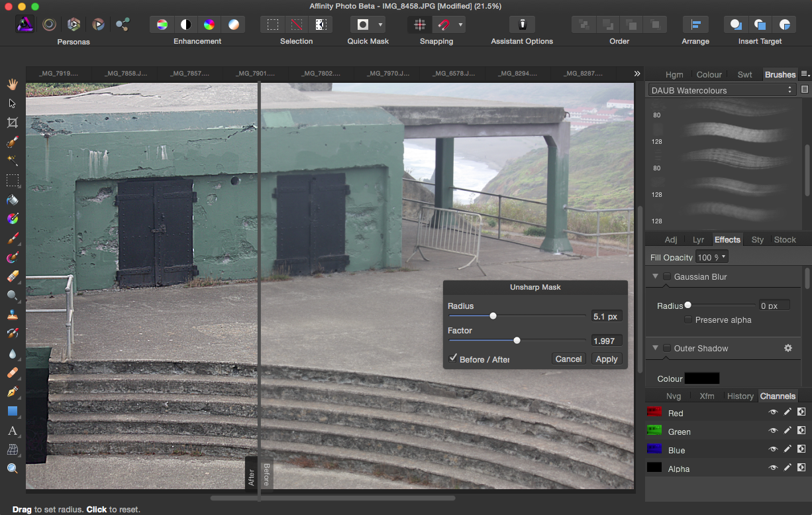Toggle visibility of the Alpha channel
The width and height of the screenshot is (812, 515).
coord(772,468)
